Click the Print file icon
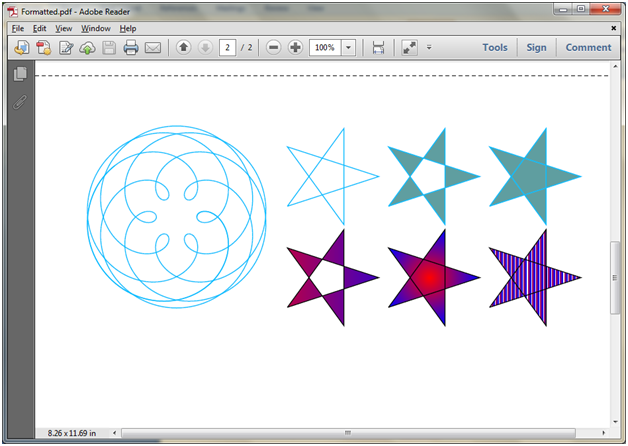The width and height of the screenshot is (628, 446). [x=131, y=48]
